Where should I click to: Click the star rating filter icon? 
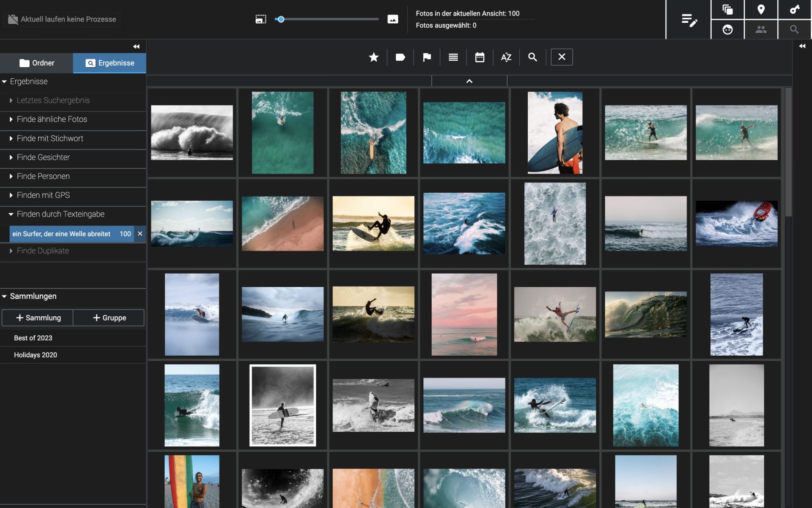373,57
